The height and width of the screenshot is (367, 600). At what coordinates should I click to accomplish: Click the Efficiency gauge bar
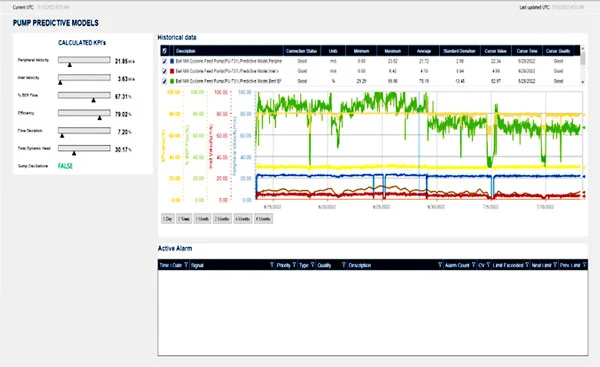point(84,113)
